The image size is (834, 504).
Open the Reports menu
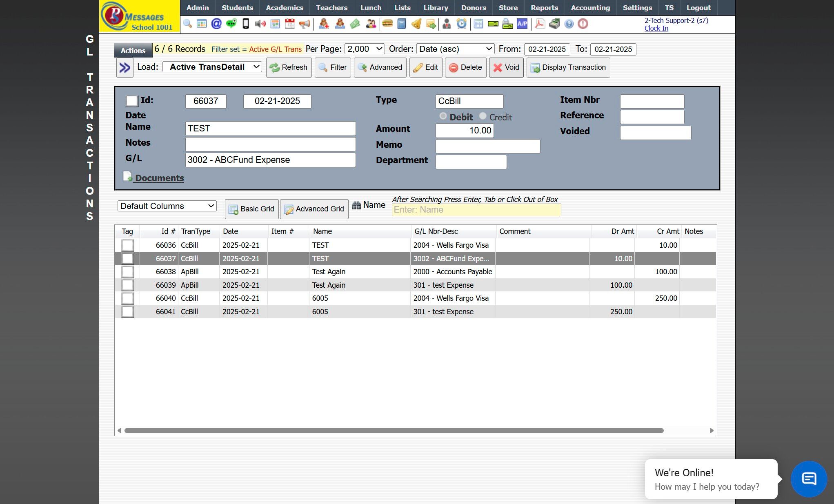[x=544, y=8]
